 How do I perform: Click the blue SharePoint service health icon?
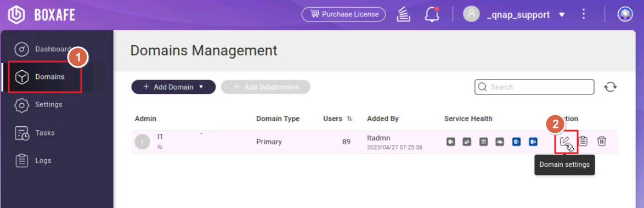tap(516, 142)
